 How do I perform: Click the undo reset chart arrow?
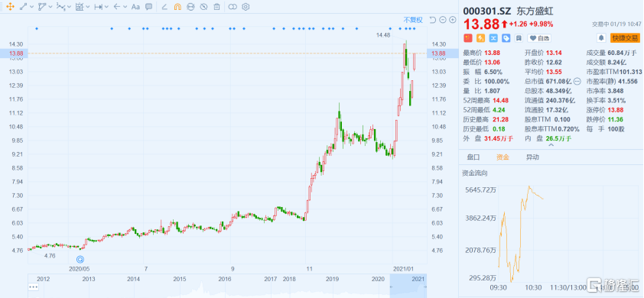click(432, 20)
